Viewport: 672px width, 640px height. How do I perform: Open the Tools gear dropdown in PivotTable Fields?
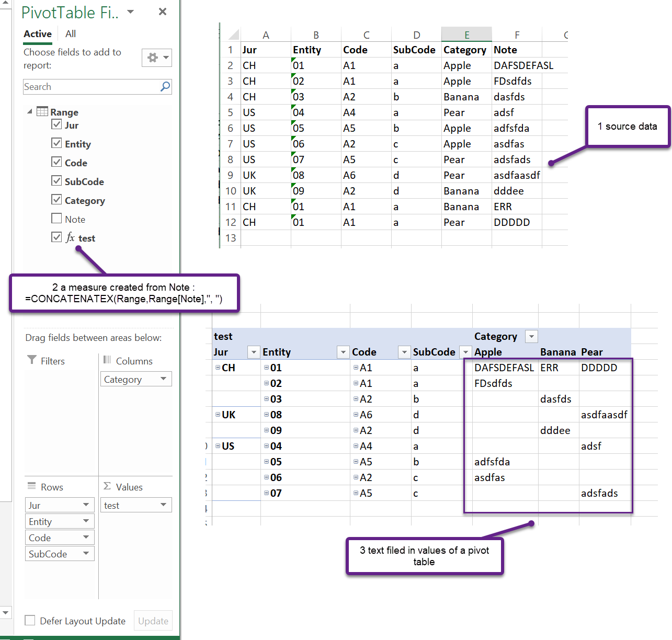tap(157, 58)
